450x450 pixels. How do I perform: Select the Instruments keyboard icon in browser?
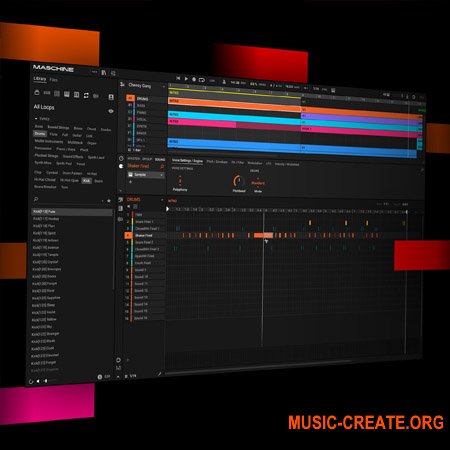(x=67, y=94)
